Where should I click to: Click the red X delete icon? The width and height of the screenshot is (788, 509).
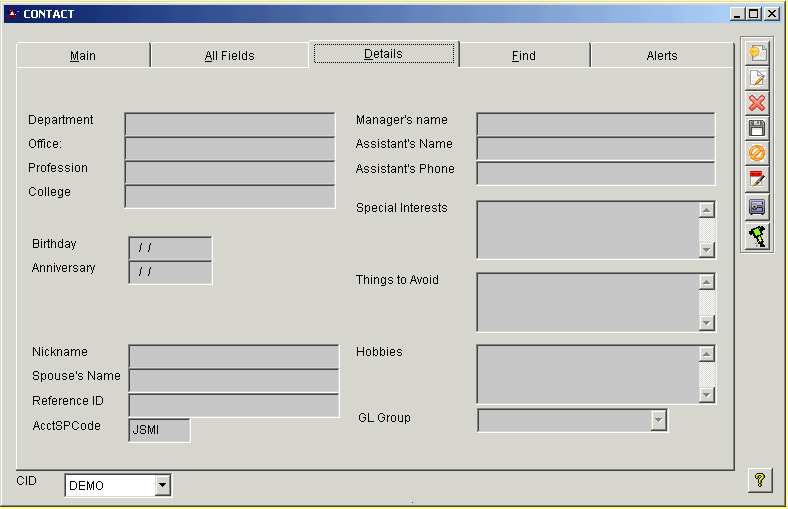(757, 103)
